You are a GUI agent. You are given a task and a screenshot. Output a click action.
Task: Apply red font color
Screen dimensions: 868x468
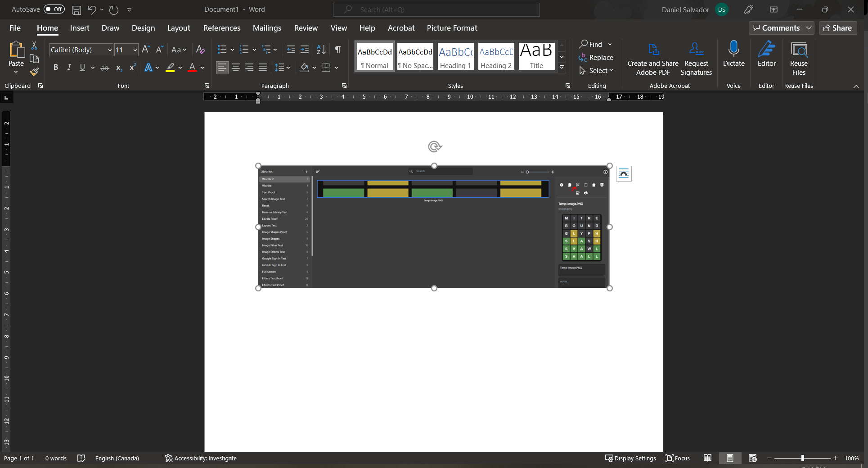[192, 68]
